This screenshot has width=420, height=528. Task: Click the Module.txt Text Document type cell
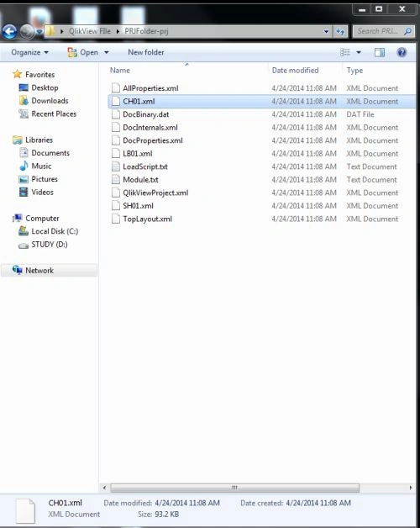(371, 180)
